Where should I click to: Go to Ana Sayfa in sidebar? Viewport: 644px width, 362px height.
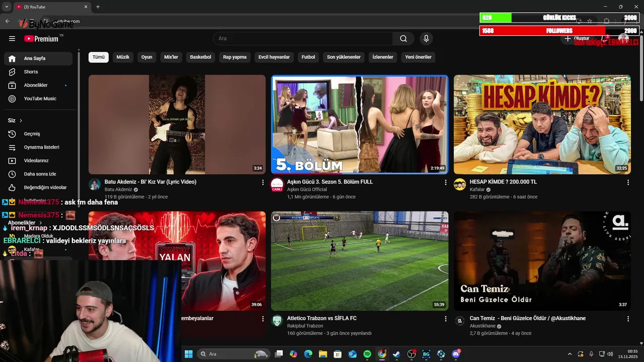[x=38, y=58]
